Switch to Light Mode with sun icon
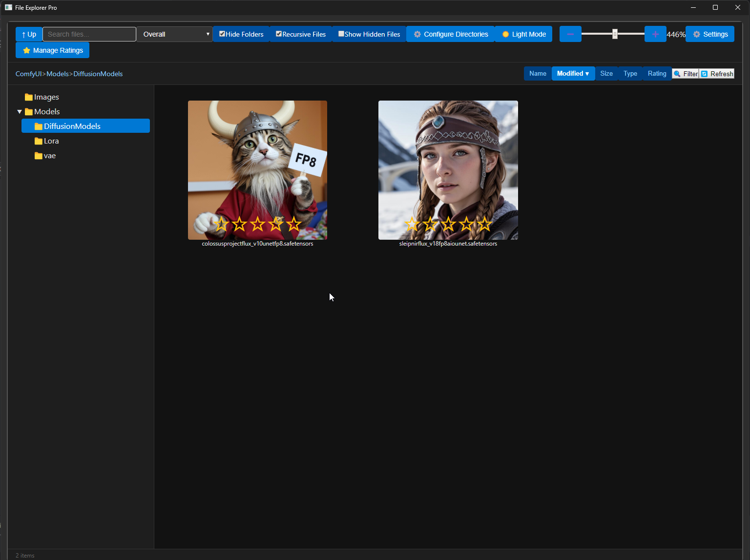 (523, 34)
